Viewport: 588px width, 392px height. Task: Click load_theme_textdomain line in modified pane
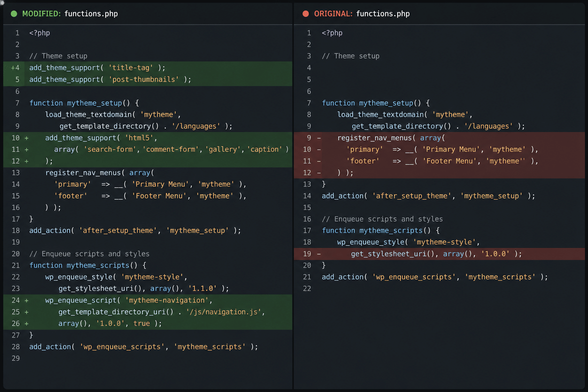pos(113,114)
